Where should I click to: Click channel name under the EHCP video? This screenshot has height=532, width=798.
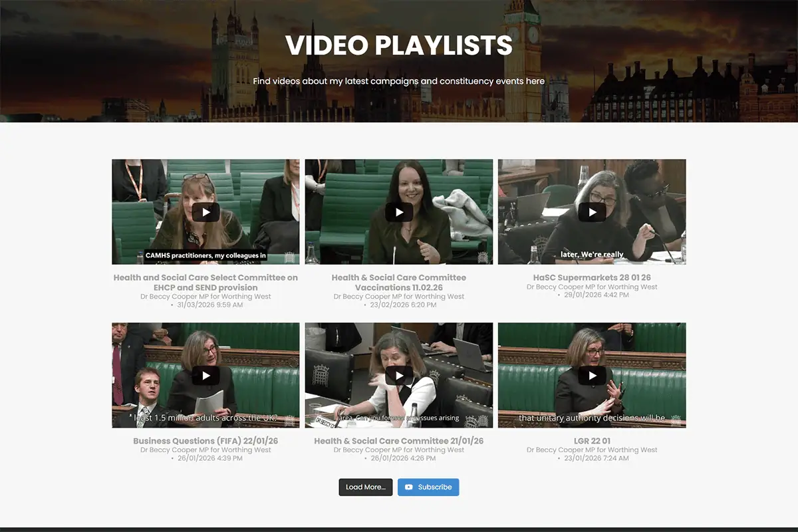click(205, 297)
